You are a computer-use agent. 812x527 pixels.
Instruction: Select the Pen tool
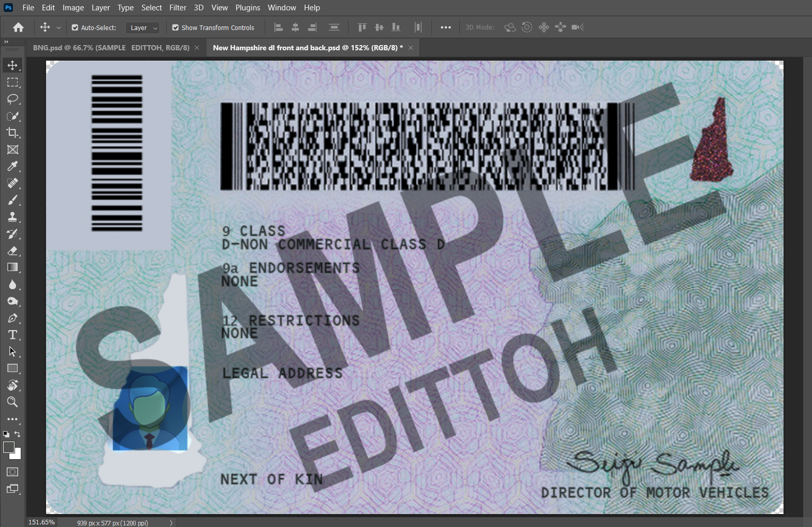click(12, 318)
